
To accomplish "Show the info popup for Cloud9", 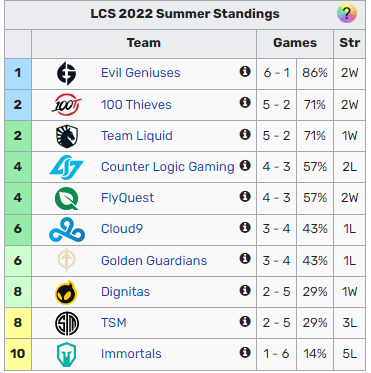I will pyautogui.click(x=245, y=227).
